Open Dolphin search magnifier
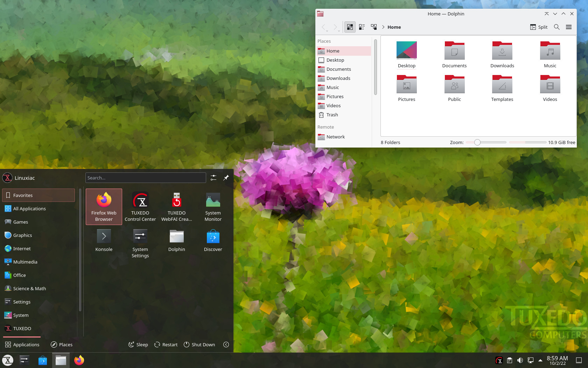The width and height of the screenshot is (588, 368). 557,27
